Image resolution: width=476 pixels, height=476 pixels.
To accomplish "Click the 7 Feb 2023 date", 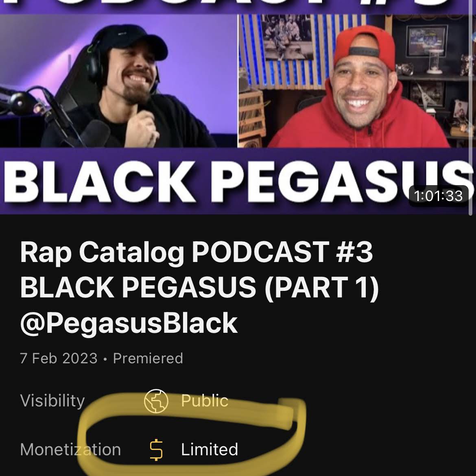I will pyautogui.click(x=59, y=358).
